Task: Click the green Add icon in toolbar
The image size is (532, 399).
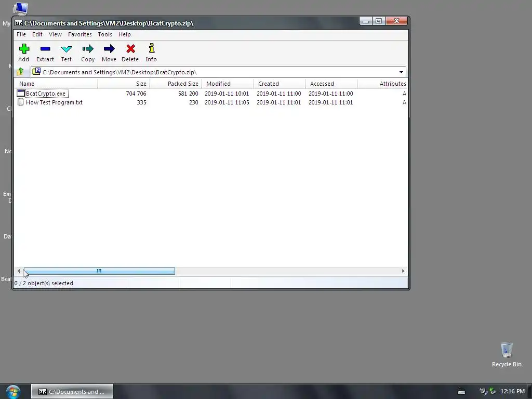Action: (x=24, y=49)
